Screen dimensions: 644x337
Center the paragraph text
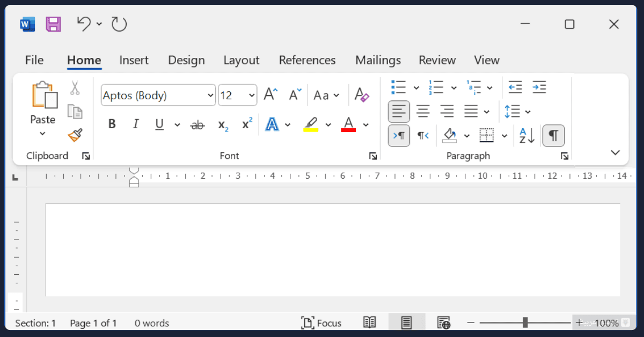tap(423, 111)
